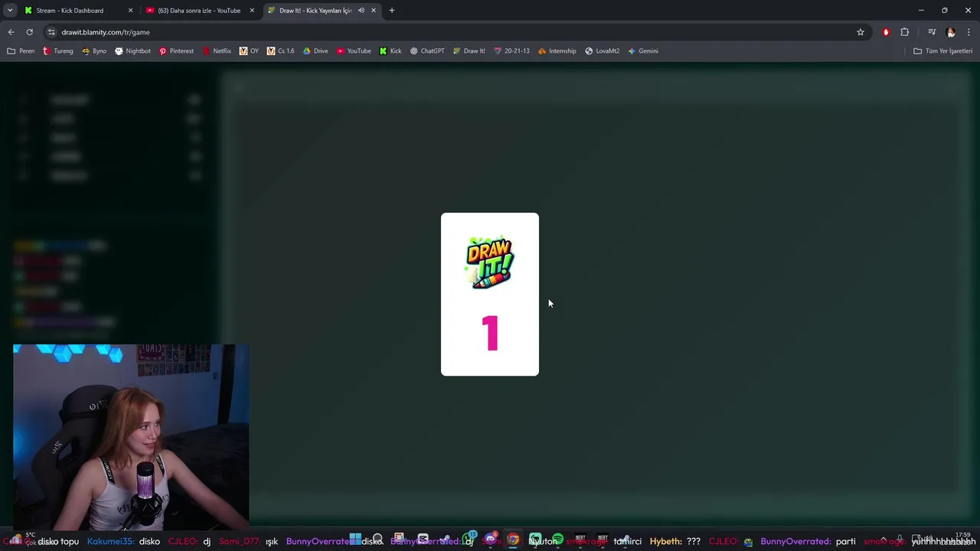The image size is (980, 551).
Task: Open the Kick bookmark
Action: (x=390, y=51)
